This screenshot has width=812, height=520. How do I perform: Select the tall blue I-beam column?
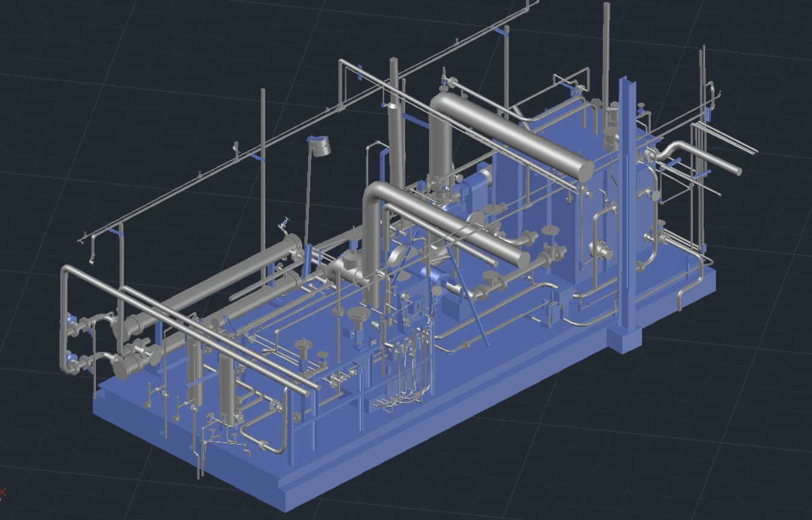pos(627,204)
